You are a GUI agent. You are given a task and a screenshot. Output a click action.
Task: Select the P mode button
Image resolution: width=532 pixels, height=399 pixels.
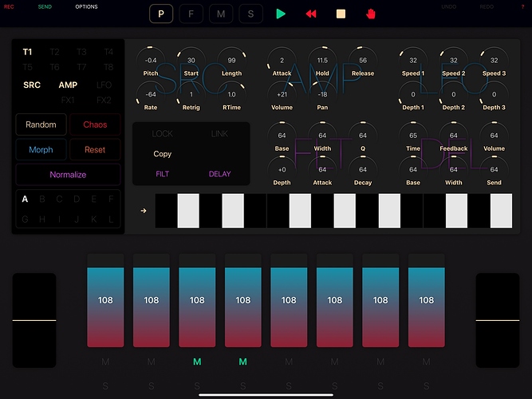161,14
